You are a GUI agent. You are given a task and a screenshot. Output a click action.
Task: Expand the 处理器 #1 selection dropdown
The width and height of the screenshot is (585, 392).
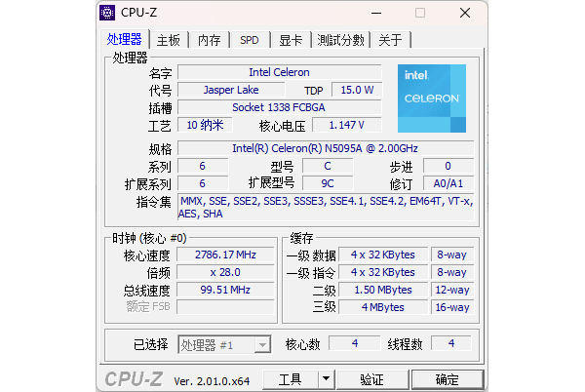tap(261, 344)
